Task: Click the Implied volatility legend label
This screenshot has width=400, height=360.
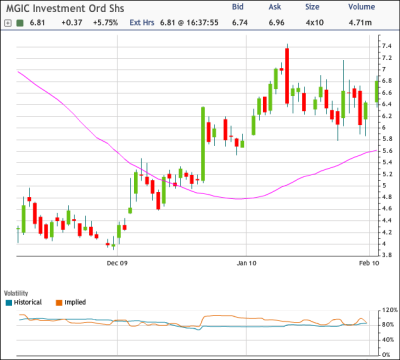Action: tap(75, 302)
